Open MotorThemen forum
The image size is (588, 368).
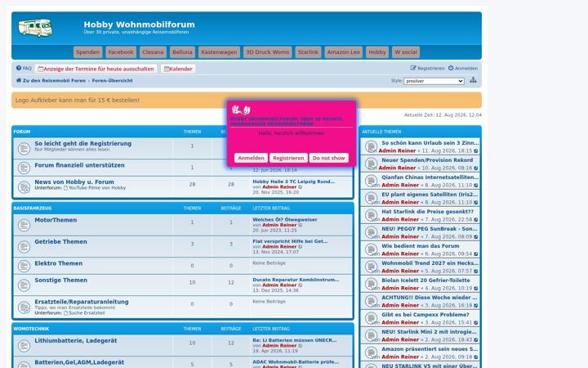[x=56, y=220]
